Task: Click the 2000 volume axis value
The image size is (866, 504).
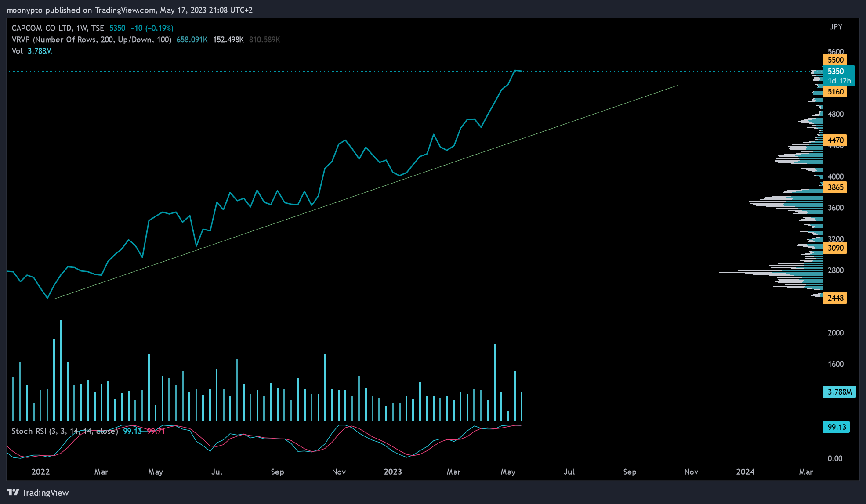Action: point(835,333)
